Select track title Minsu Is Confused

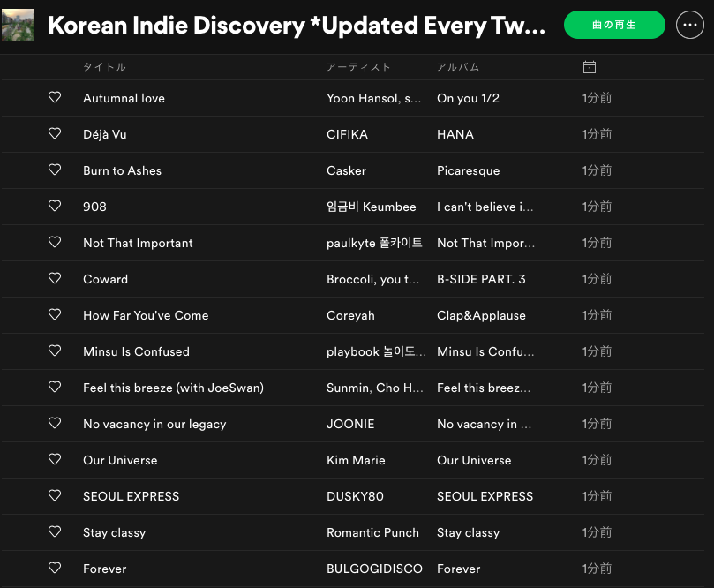click(136, 351)
